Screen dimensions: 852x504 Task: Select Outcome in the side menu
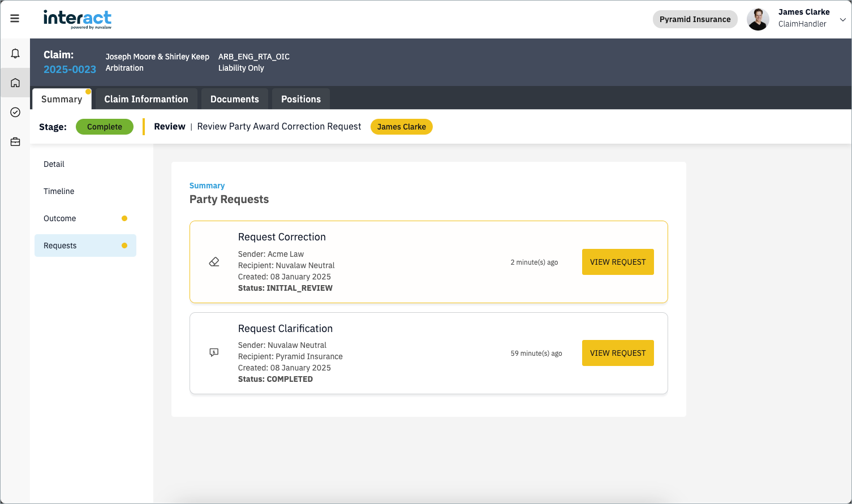point(85,218)
